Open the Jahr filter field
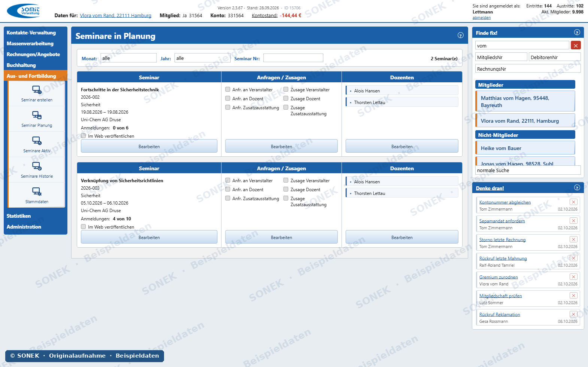 tap(202, 58)
